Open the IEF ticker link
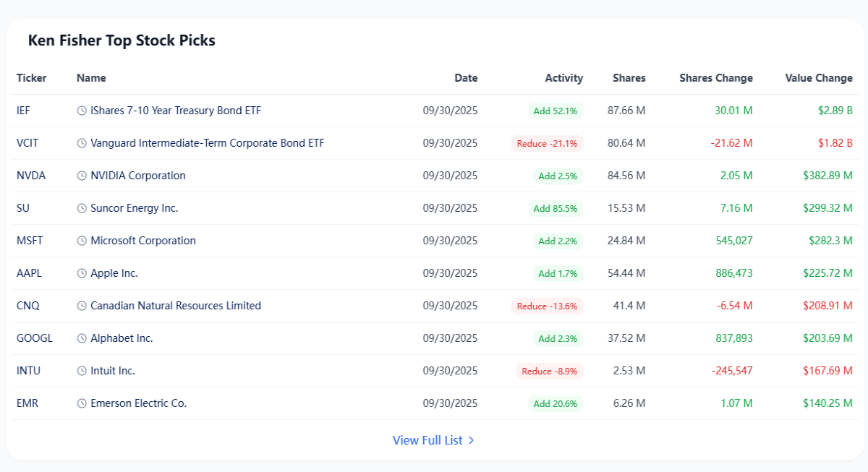Screen dimensions: 868x472 tap(24, 111)
